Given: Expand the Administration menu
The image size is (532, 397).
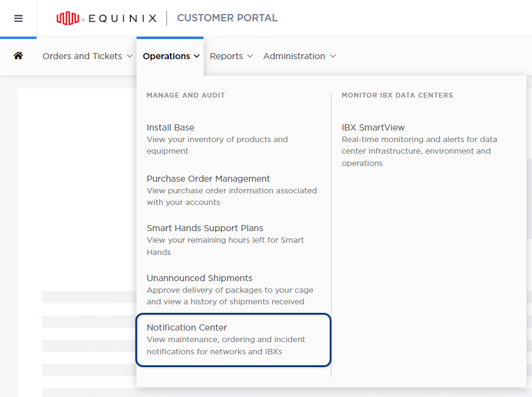Looking at the screenshot, I should (x=299, y=56).
